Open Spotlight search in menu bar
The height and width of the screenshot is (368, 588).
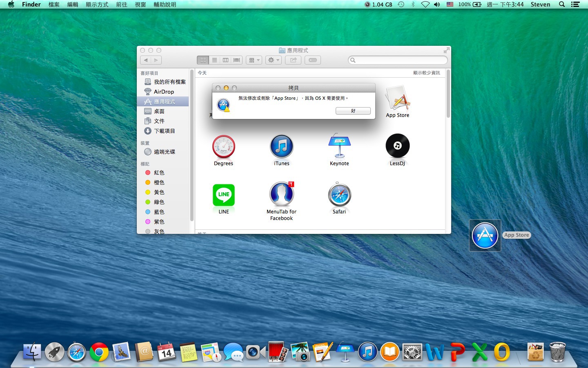pos(562,4)
